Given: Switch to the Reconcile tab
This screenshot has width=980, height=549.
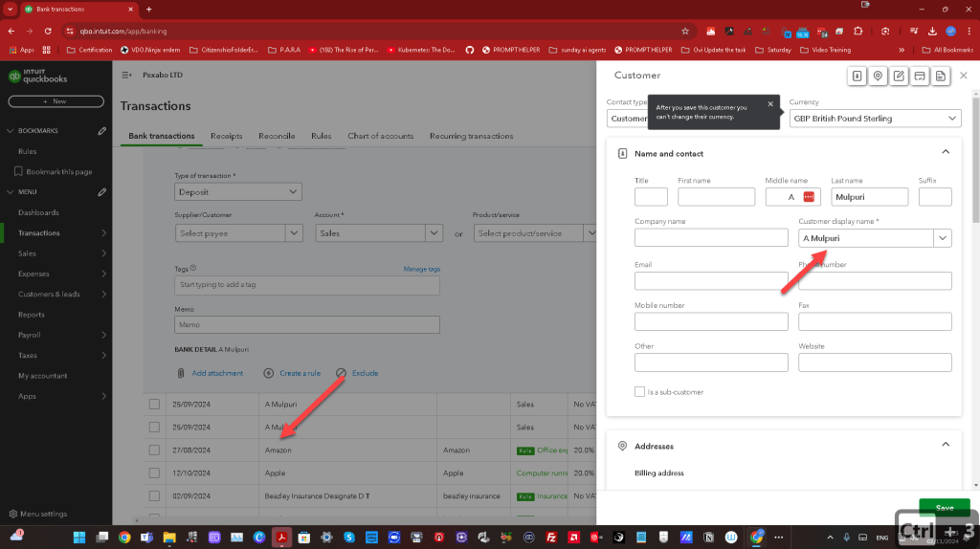Looking at the screenshot, I should [x=277, y=136].
